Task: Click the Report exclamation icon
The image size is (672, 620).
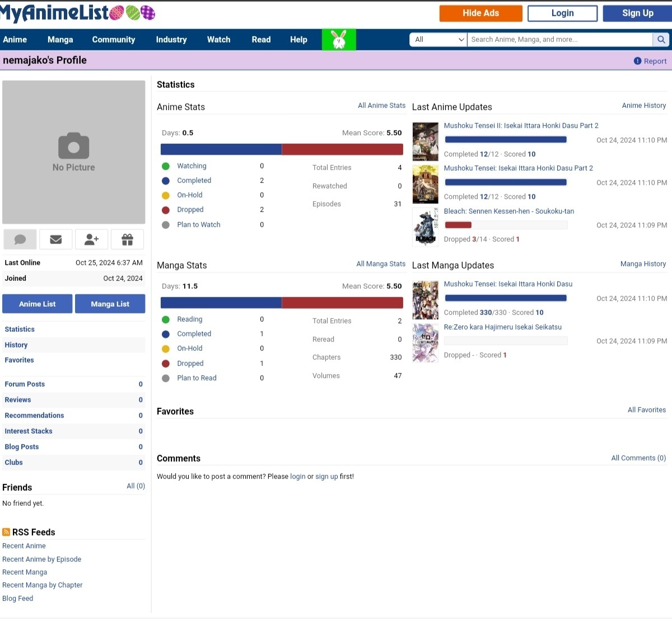Action: pyautogui.click(x=637, y=61)
